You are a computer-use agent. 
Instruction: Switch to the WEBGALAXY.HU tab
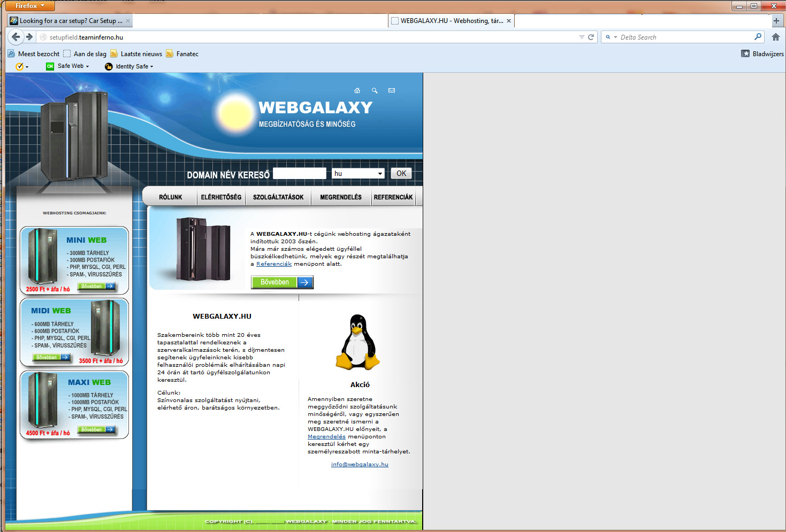coord(452,21)
